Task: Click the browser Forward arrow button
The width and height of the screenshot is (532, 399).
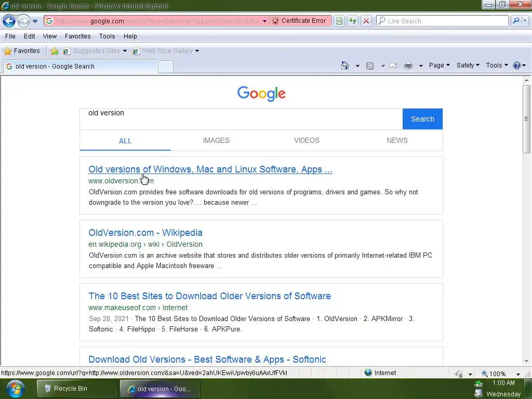Action: pos(23,21)
